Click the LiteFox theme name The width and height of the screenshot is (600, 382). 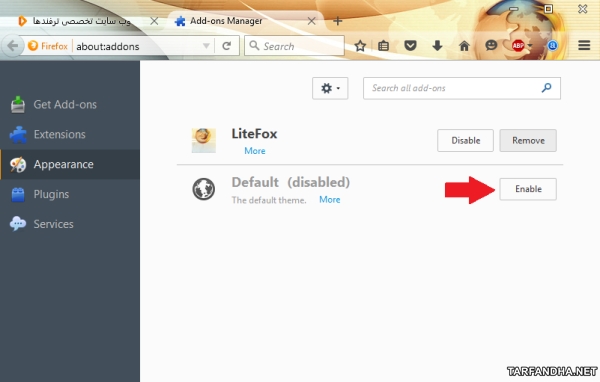[254, 134]
